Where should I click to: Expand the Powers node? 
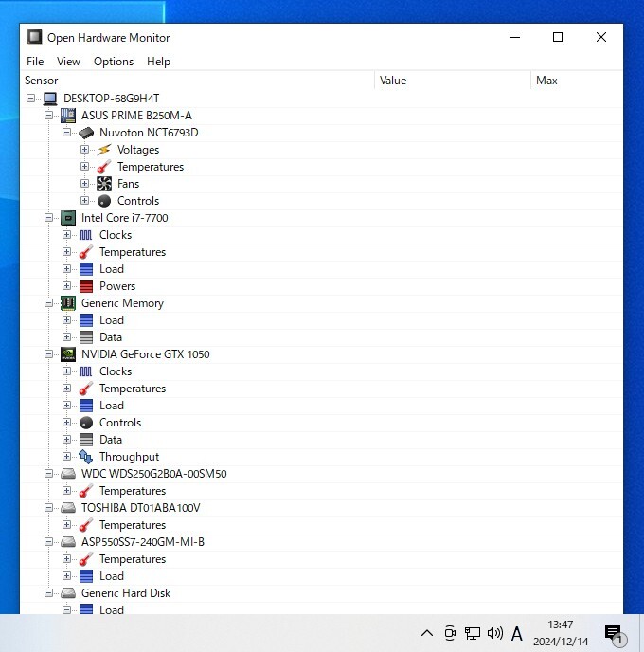[x=66, y=285]
